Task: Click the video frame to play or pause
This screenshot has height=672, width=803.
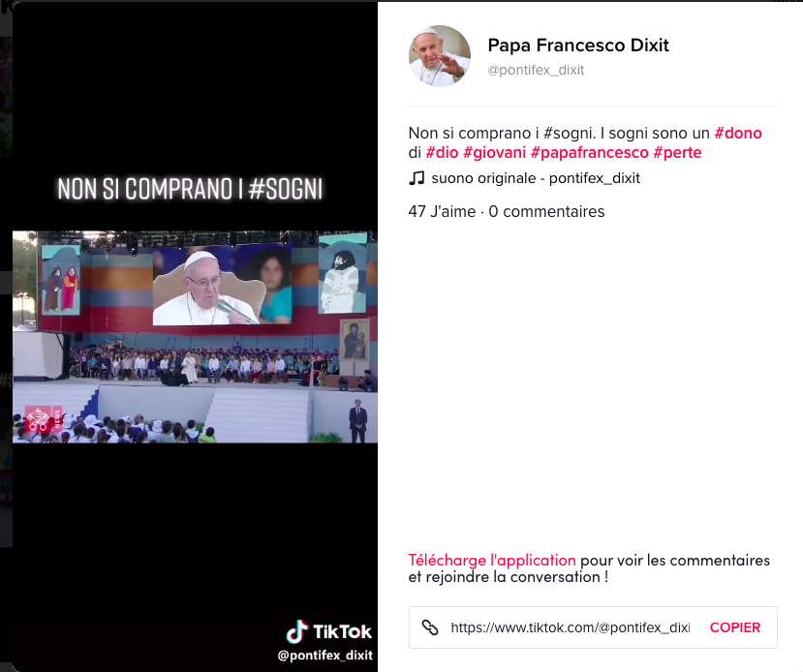Action: pyautogui.click(x=195, y=336)
